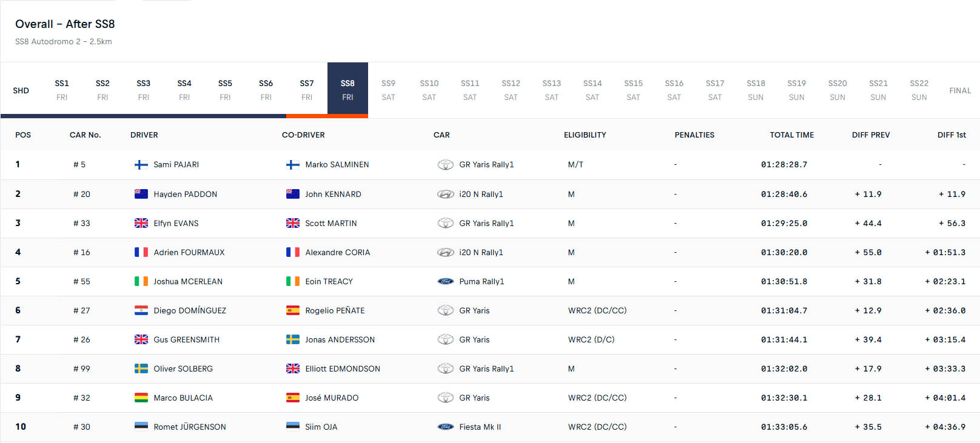Screen dimensions: 980x443
Task: Click the Toyota logo in Oliver SOLBERG's row
Action: coord(446,368)
